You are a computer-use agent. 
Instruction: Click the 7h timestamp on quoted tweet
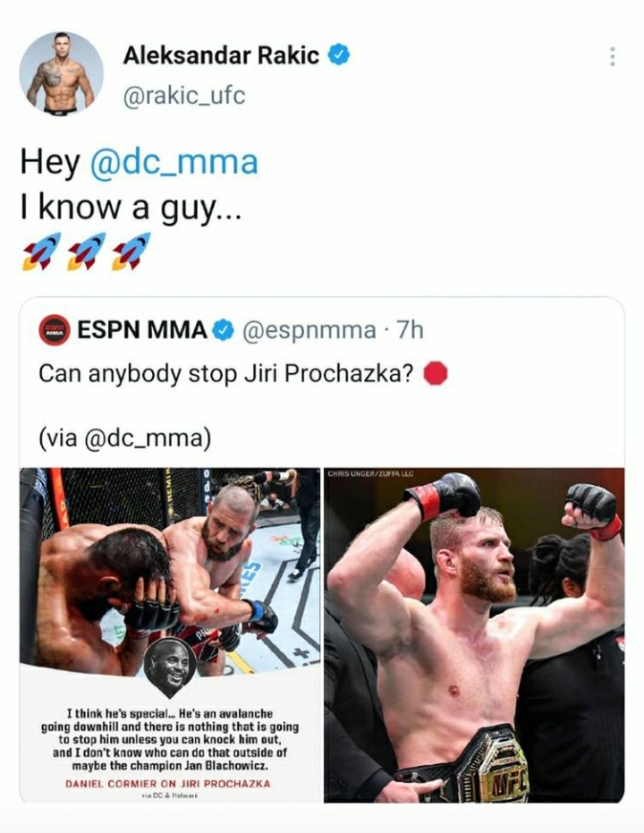[410, 330]
